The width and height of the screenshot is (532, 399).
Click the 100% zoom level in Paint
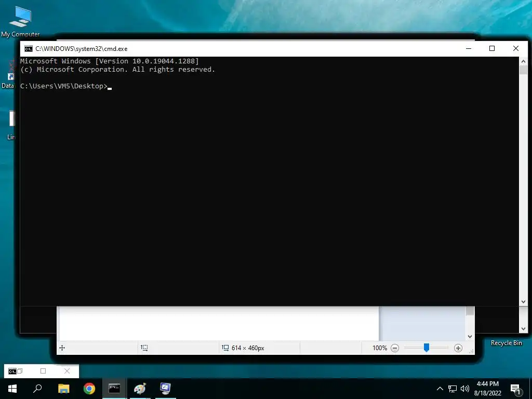tap(380, 348)
